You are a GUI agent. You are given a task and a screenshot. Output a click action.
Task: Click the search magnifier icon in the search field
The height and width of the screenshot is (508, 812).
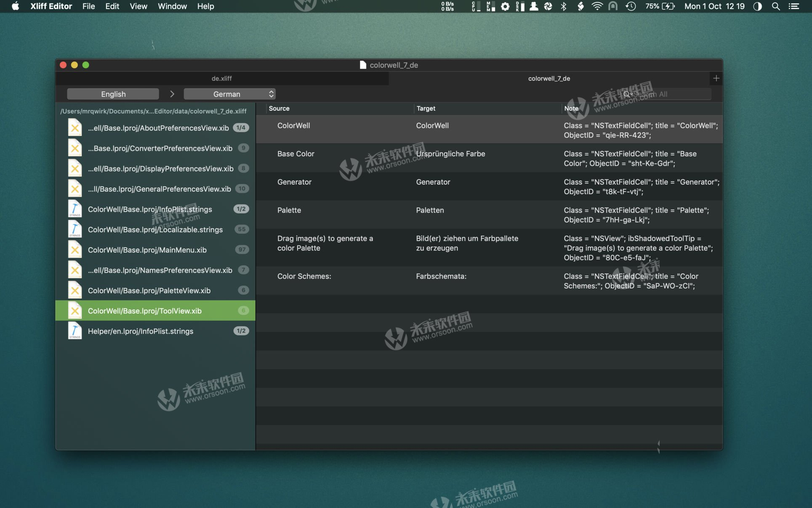pos(627,94)
